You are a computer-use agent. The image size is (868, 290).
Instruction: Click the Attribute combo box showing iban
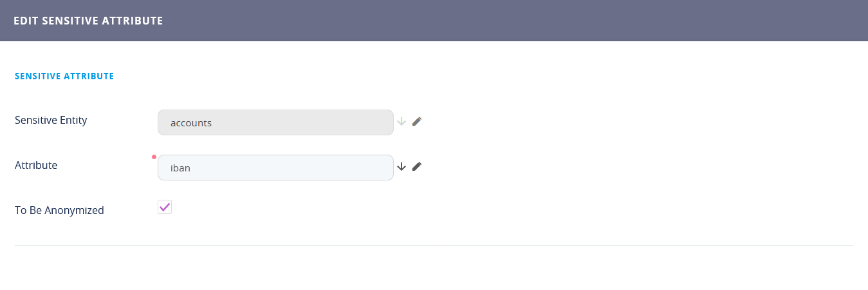pyautogui.click(x=275, y=168)
